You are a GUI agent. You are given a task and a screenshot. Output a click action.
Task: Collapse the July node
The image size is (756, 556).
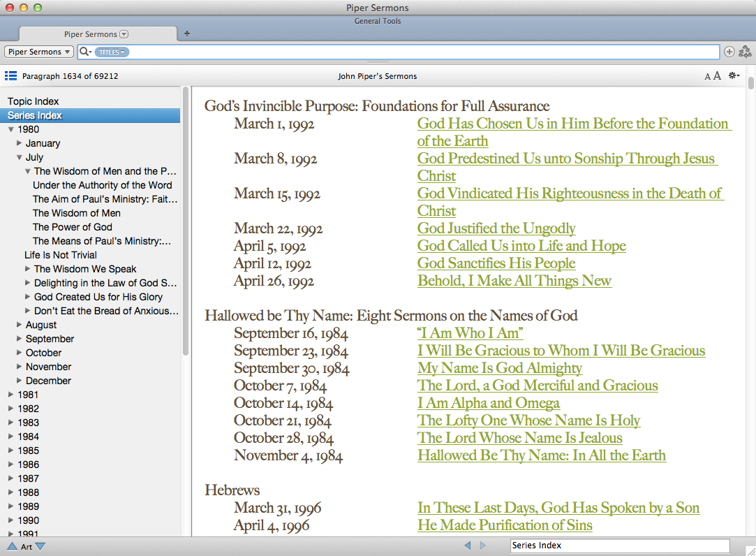(20, 157)
